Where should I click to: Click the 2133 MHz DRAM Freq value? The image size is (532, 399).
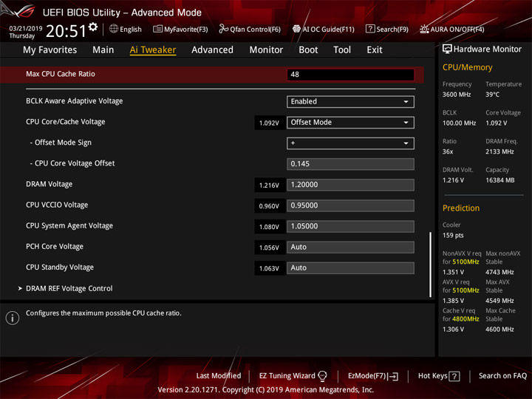(499, 151)
